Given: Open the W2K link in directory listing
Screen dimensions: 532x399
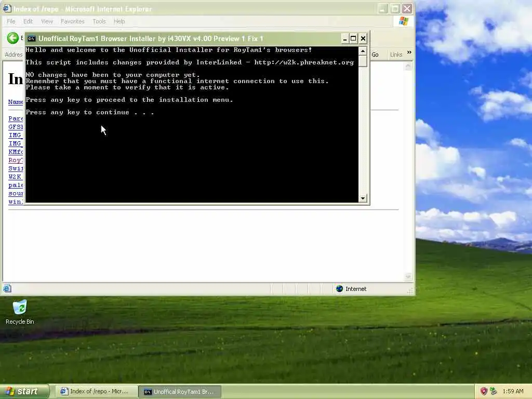Looking at the screenshot, I should [15, 177].
